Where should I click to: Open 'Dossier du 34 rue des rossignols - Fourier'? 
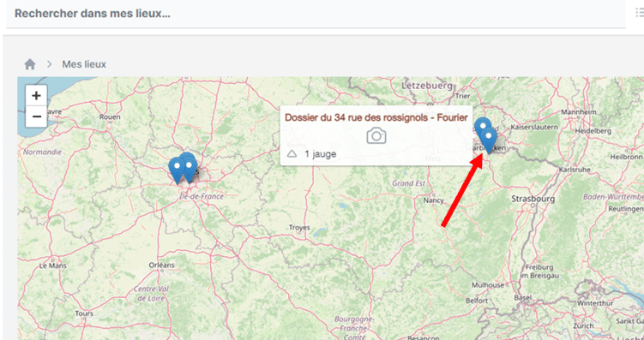coord(376,117)
